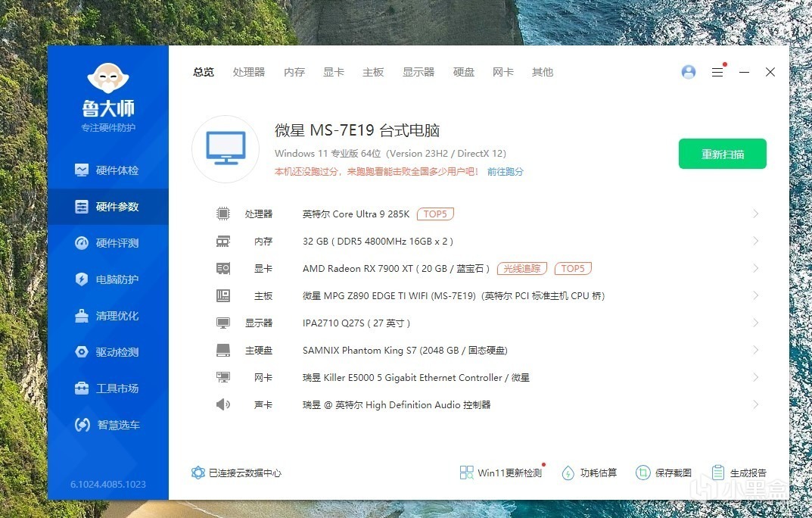Select 硬件参数 icon in sidebar
812x518 pixels.
[81, 207]
